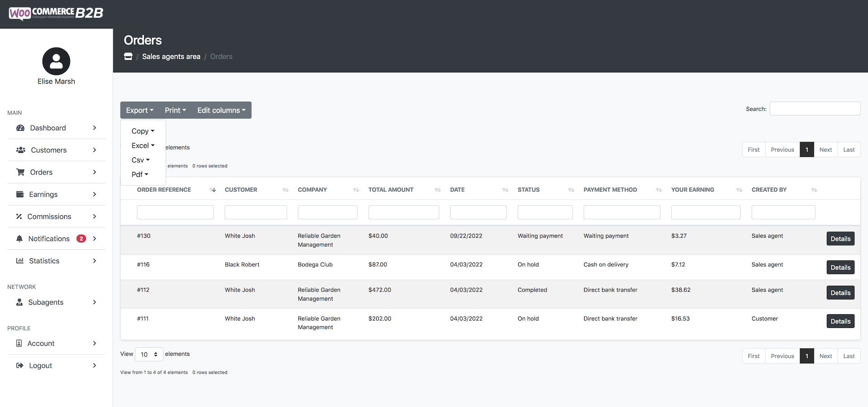Image resolution: width=868 pixels, height=407 pixels.
Task: Focus the Search input field
Action: (815, 109)
